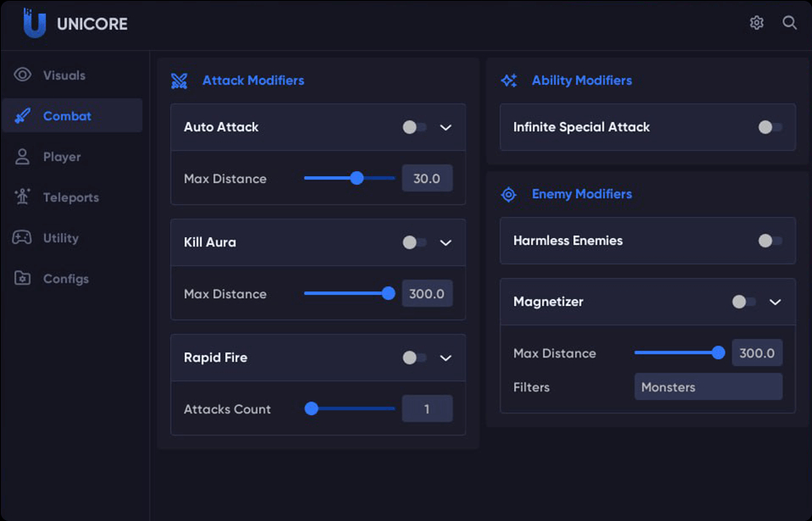Image resolution: width=812 pixels, height=521 pixels.
Task: Open the Configs section
Action: point(66,278)
